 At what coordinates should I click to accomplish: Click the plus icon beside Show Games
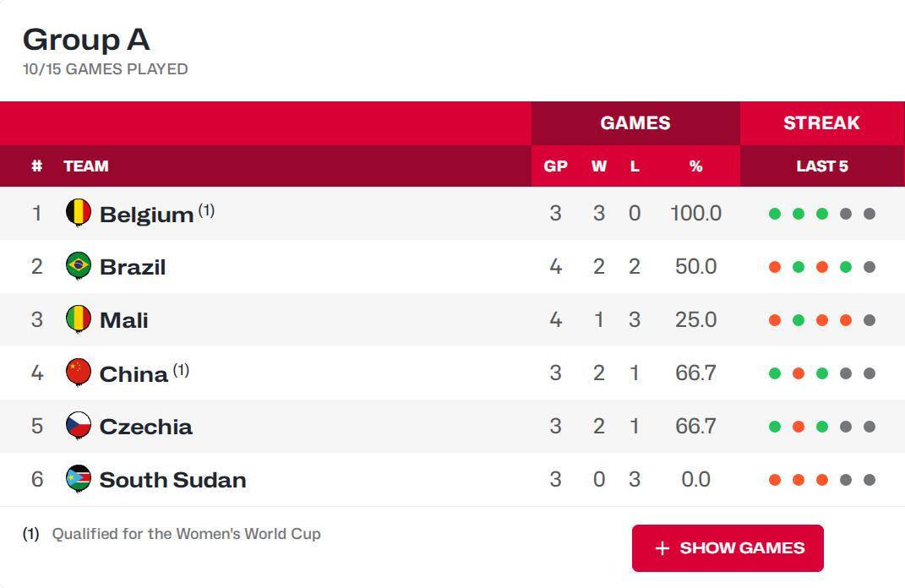coord(662,548)
